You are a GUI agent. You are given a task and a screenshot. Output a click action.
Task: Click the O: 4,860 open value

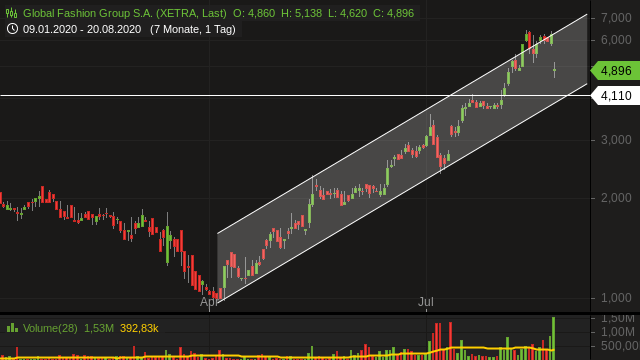point(254,13)
